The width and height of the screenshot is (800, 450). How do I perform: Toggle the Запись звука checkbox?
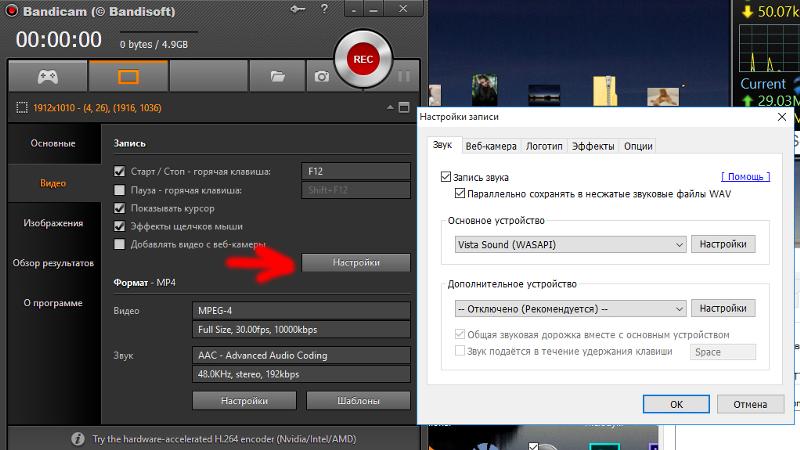[x=446, y=177]
